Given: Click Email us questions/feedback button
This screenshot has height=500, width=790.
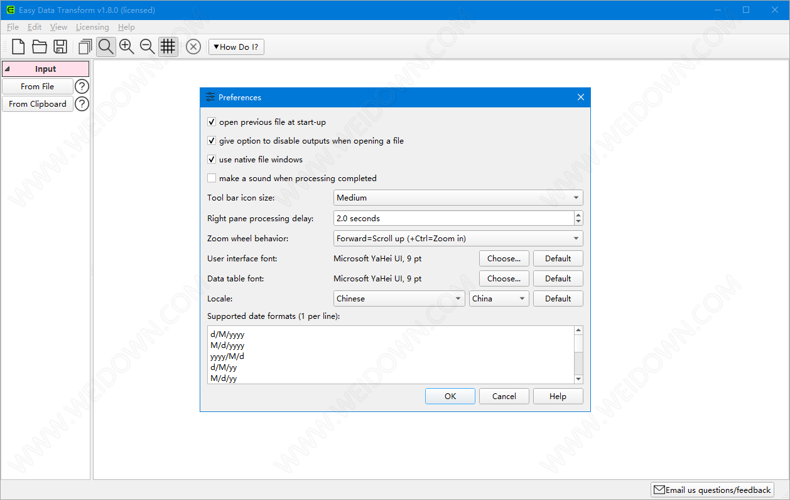Looking at the screenshot, I should coord(712,490).
